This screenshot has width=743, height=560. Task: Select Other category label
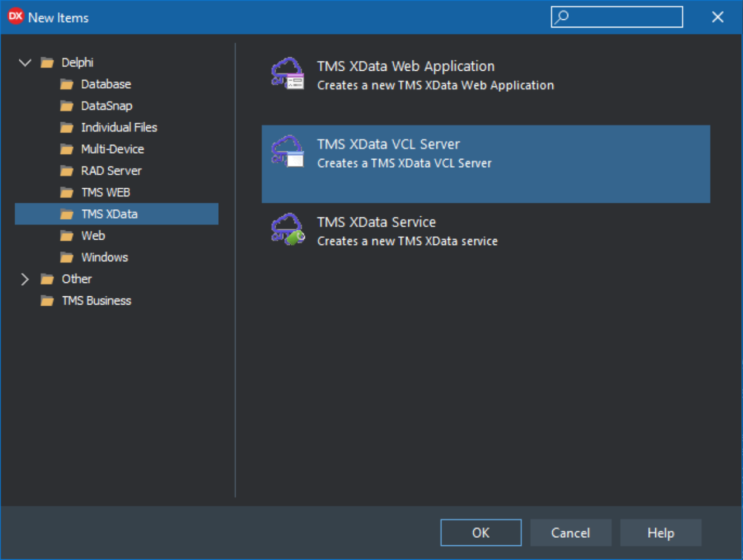click(77, 279)
